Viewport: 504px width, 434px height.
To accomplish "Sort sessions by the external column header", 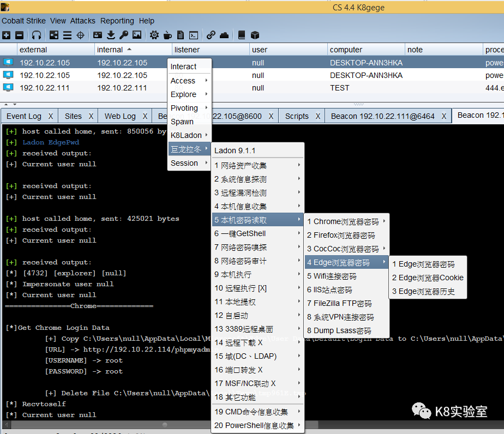I will [55, 50].
